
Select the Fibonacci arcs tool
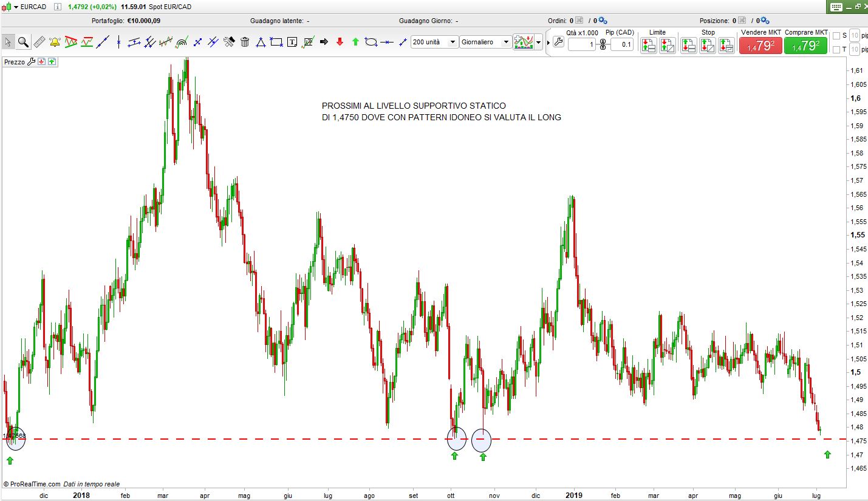182,42
